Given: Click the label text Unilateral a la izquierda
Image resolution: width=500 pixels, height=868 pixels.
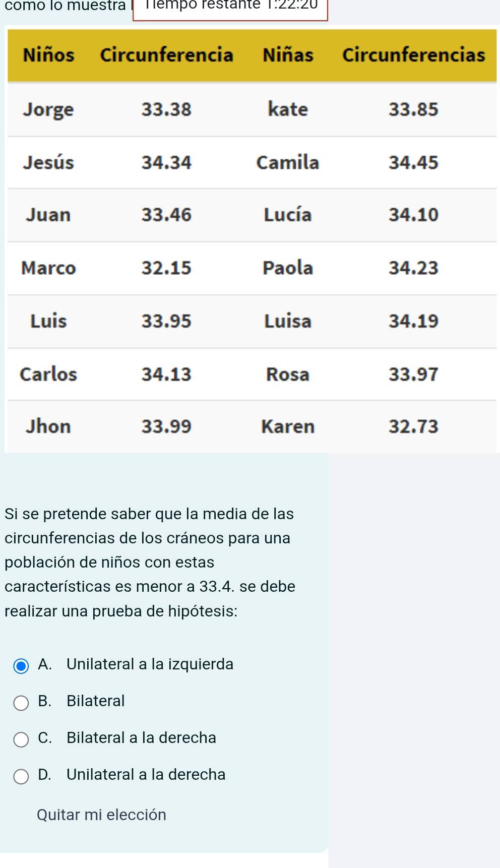Looking at the screenshot, I should pyautogui.click(x=150, y=664).
